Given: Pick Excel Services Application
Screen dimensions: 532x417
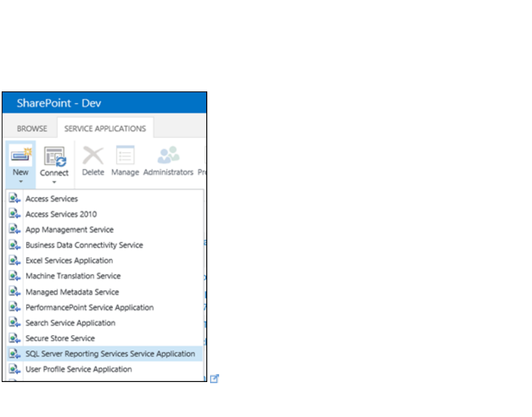Looking at the screenshot, I should (105, 260).
